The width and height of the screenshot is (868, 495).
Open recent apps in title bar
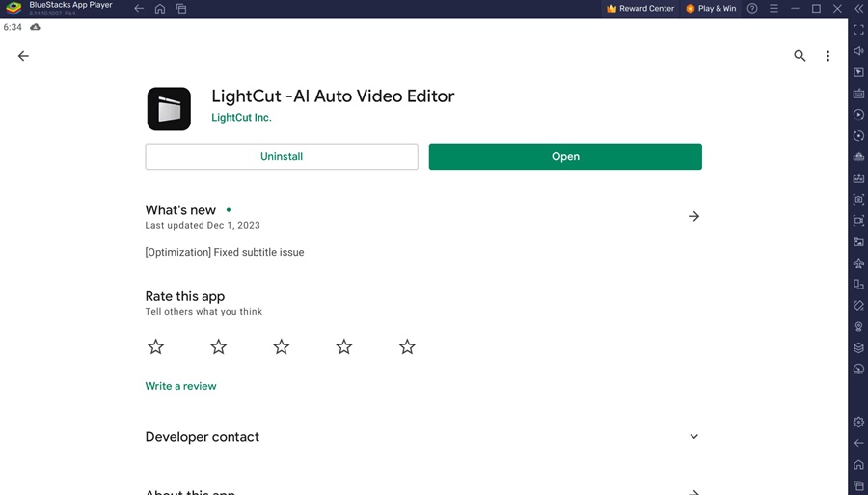pos(181,9)
